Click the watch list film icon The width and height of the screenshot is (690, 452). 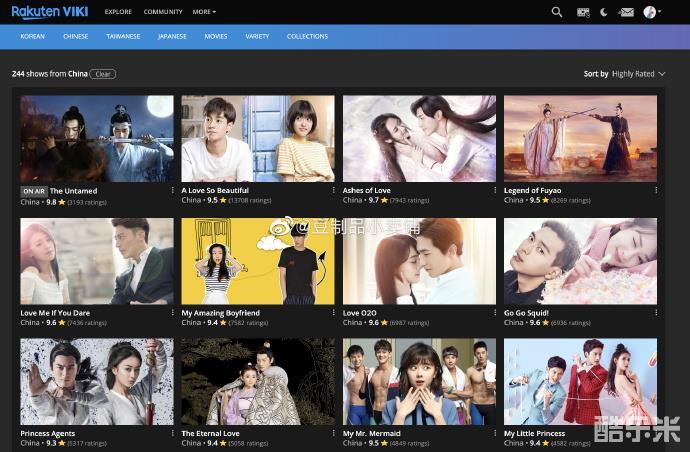(583, 12)
